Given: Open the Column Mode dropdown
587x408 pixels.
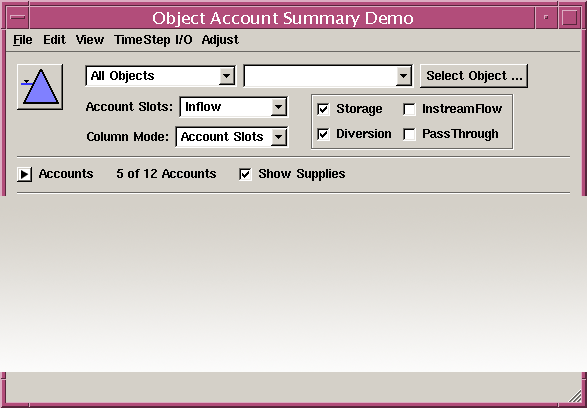Looking at the screenshot, I should 232,137.
